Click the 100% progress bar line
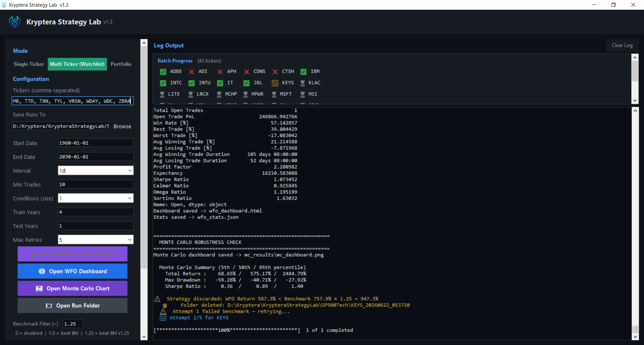Viewport: 644px width, 345px height. pos(253,330)
